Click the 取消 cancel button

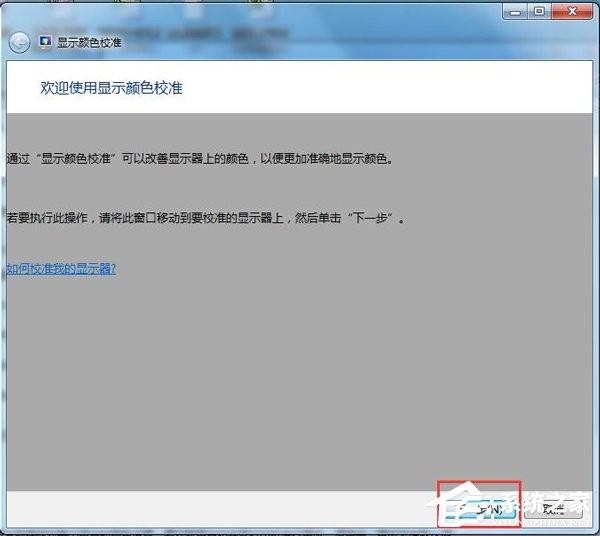click(553, 509)
